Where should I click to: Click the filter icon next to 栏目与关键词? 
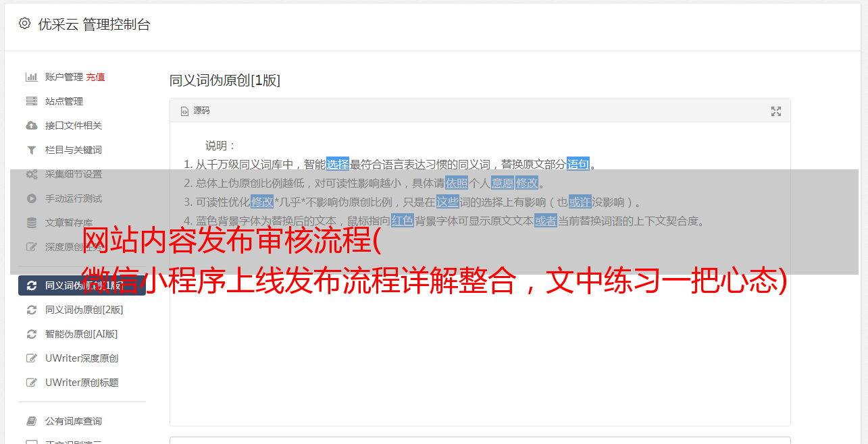coord(31,150)
